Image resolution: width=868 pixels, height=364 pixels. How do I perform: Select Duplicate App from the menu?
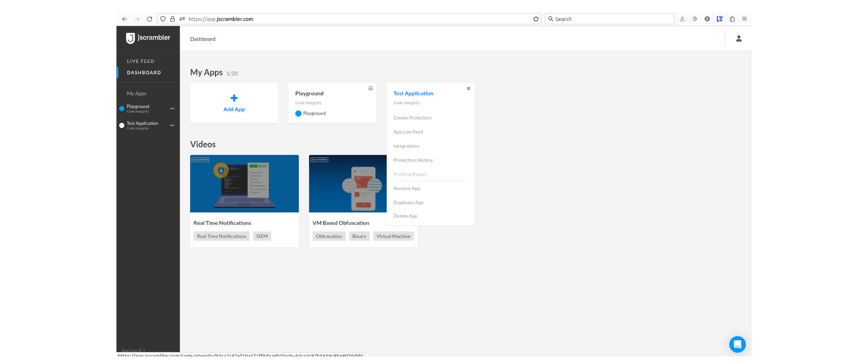coord(408,203)
